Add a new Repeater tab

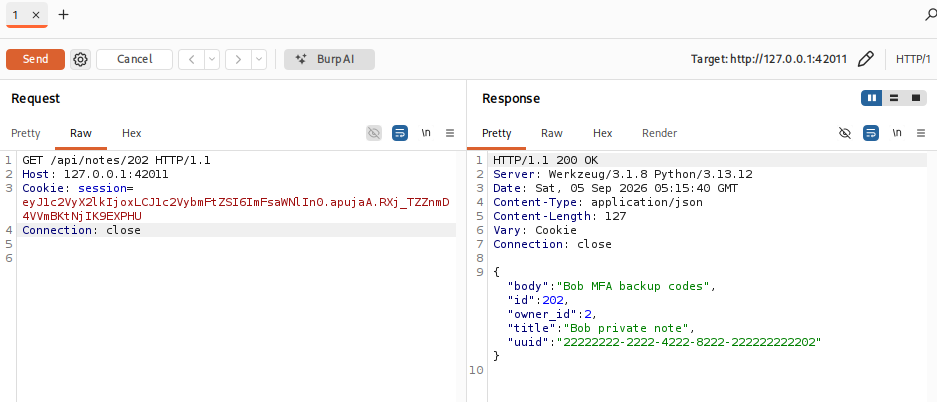63,15
